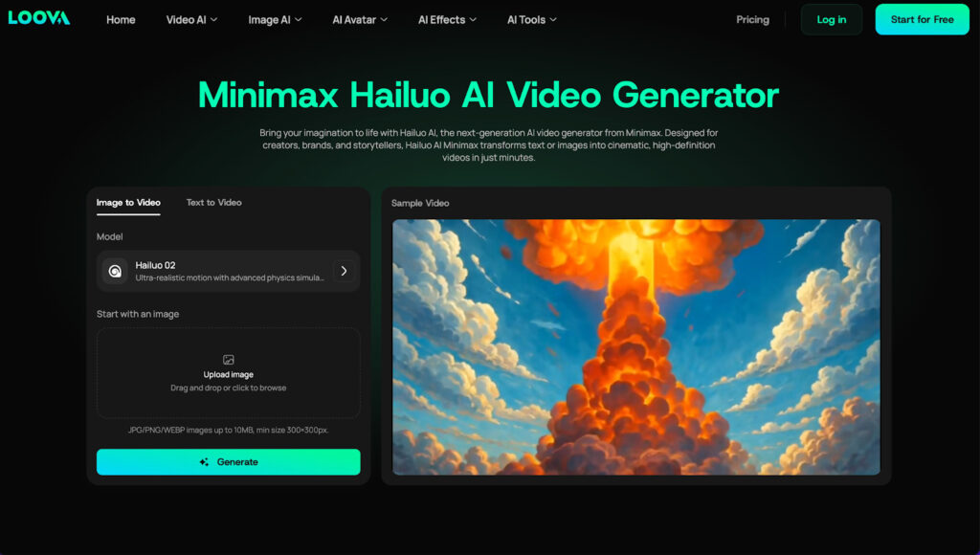Expand the AI Avatar dropdown

[360, 20]
